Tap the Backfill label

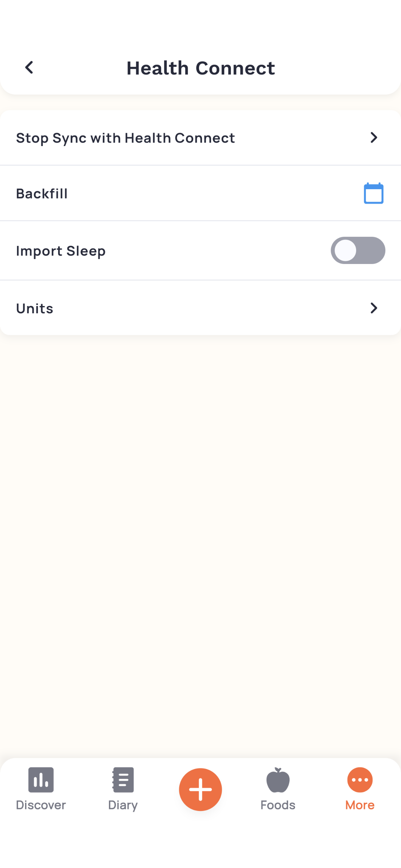[42, 193]
